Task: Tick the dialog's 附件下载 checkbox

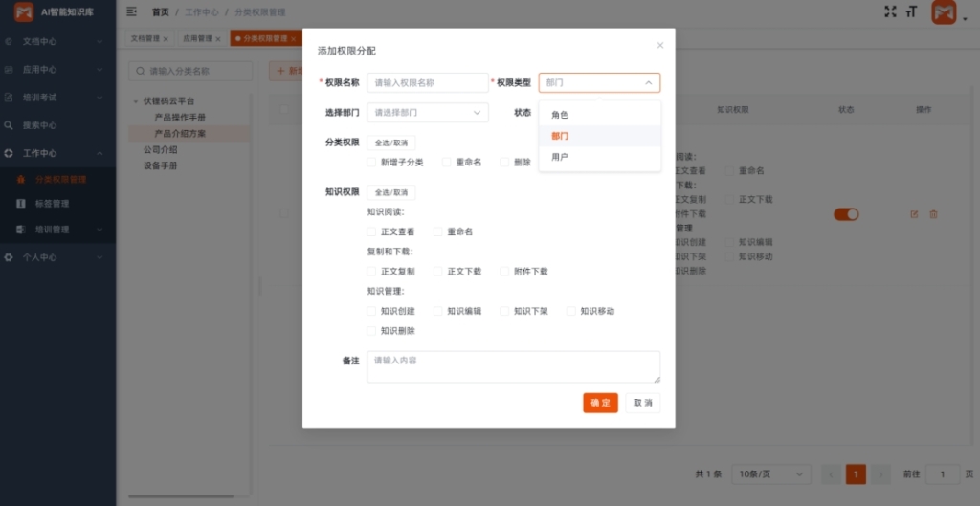Action: tap(504, 272)
